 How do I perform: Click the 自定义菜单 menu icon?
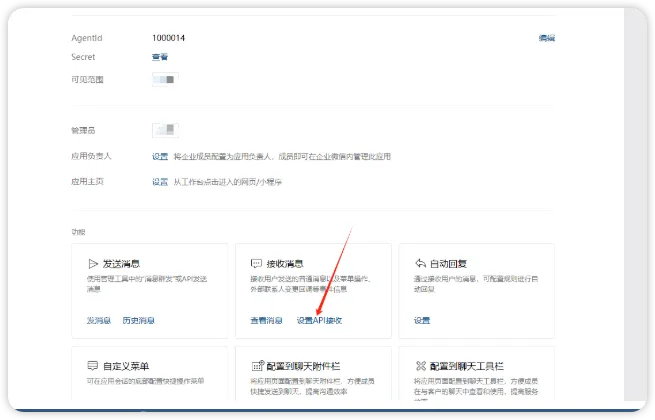(92, 366)
